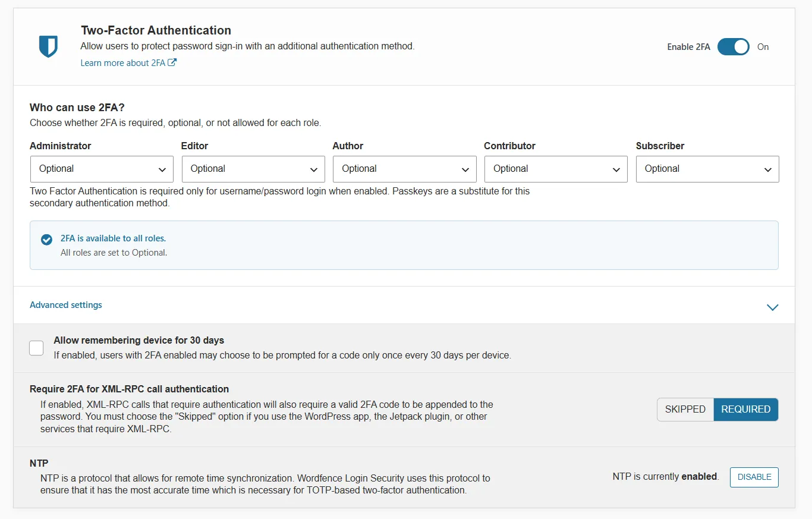Viewport: 812px width, 519px height.
Task: Click the Require 2FA for XML-RPC call authentication heading
Action: (x=129, y=389)
